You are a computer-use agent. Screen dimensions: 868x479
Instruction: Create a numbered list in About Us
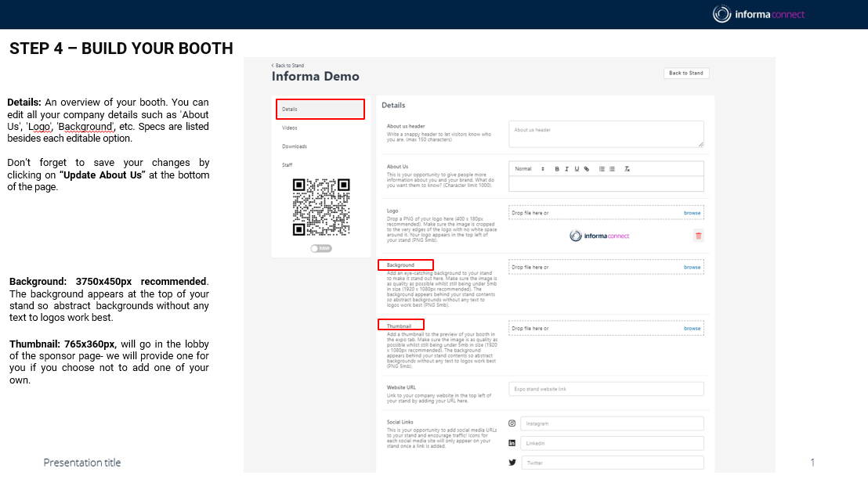602,169
